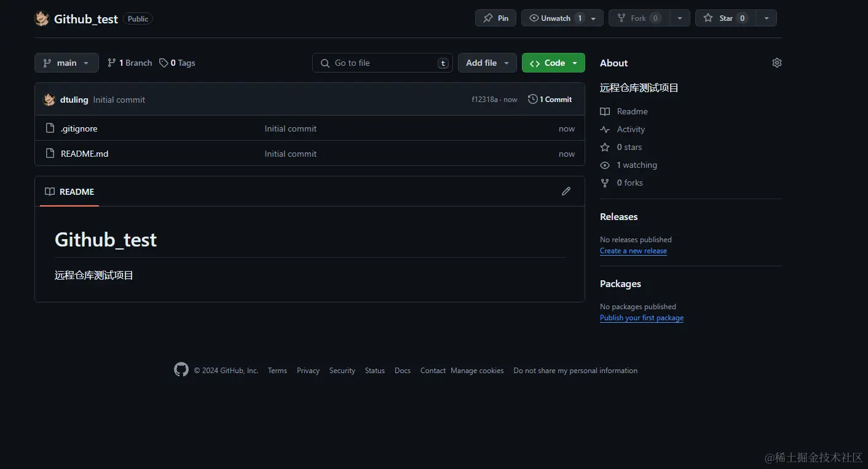Open the Status footer link
Screen dimensions: 868x469
pos(374,371)
